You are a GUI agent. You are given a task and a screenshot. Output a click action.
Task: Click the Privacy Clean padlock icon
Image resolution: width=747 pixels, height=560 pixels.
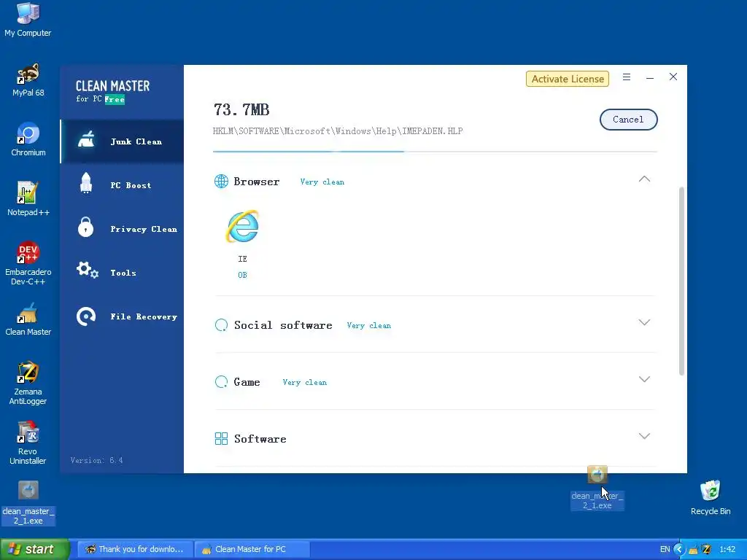click(86, 227)
